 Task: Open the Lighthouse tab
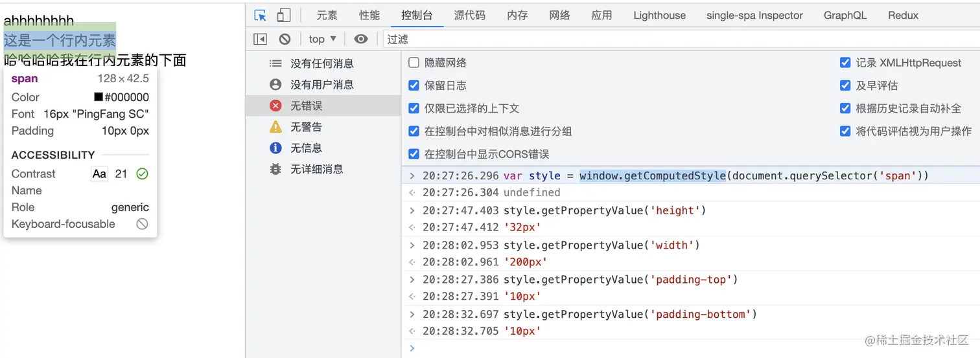(659, 16)
